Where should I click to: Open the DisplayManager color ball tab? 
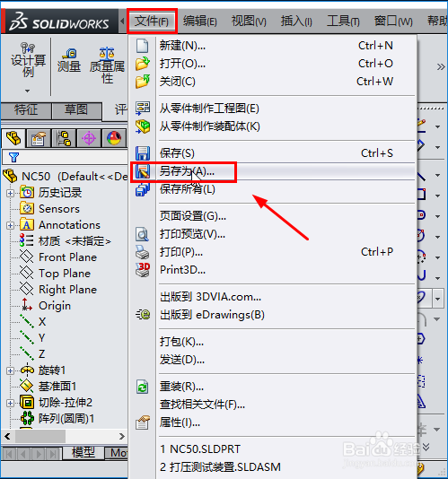coord(114,138)
